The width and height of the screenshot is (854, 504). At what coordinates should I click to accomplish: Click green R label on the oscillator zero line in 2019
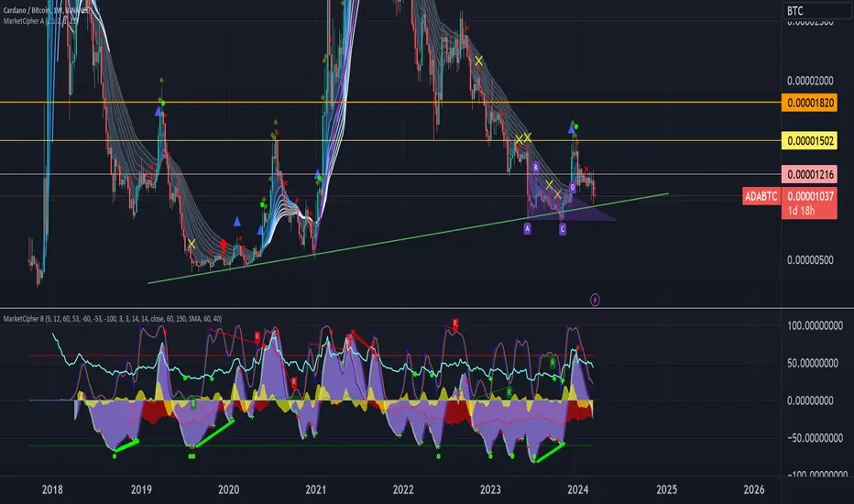point(193,403)
